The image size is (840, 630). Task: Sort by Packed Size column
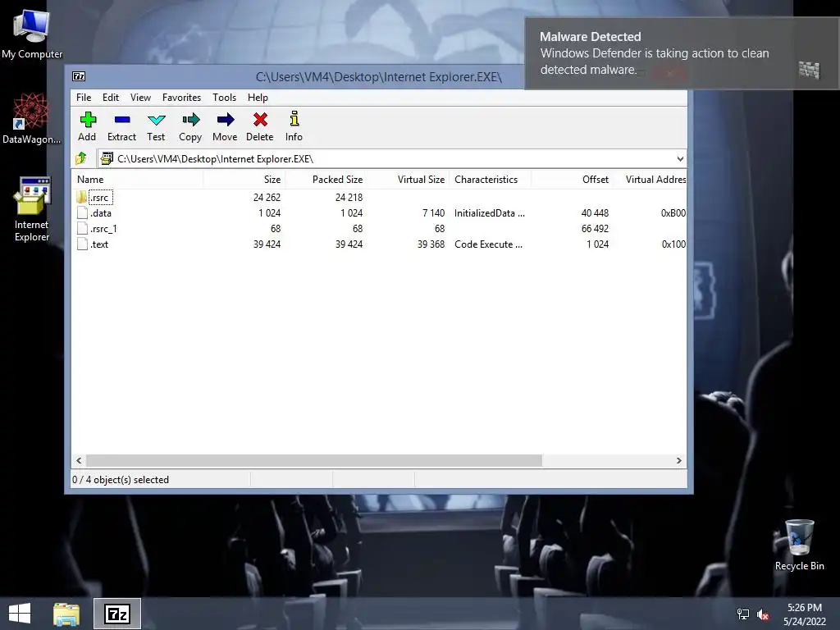326,180
